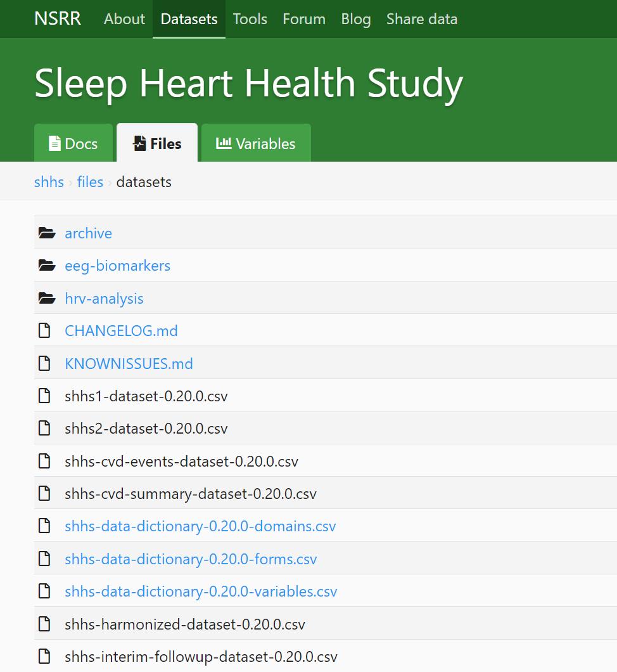
Task: Click Share data in navigation bar
Action: click(421, 19)
